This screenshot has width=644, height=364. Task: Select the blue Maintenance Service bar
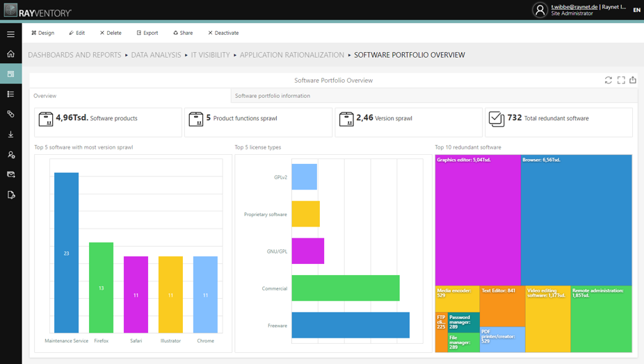tap(67, 253)
